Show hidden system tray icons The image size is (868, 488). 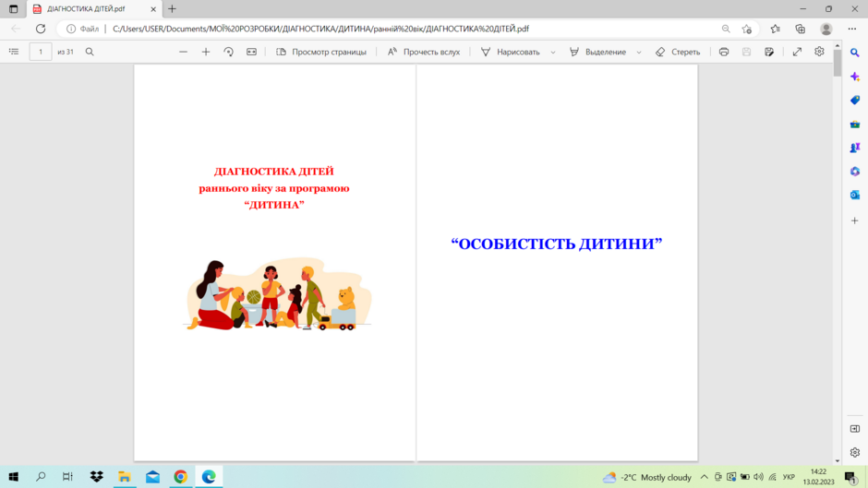tap(705, 477)
